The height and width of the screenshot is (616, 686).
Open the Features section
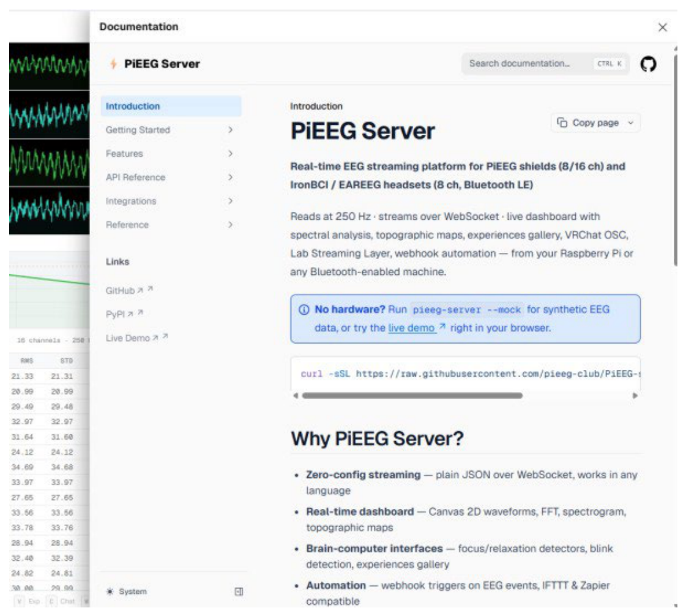click(124, 154)
